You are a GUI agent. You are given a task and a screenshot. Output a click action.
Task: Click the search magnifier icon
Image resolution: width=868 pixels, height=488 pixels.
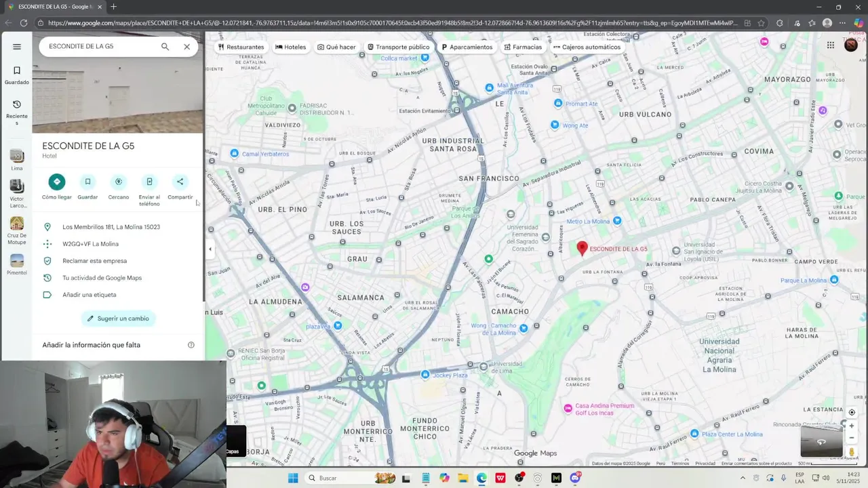(165, 47)
